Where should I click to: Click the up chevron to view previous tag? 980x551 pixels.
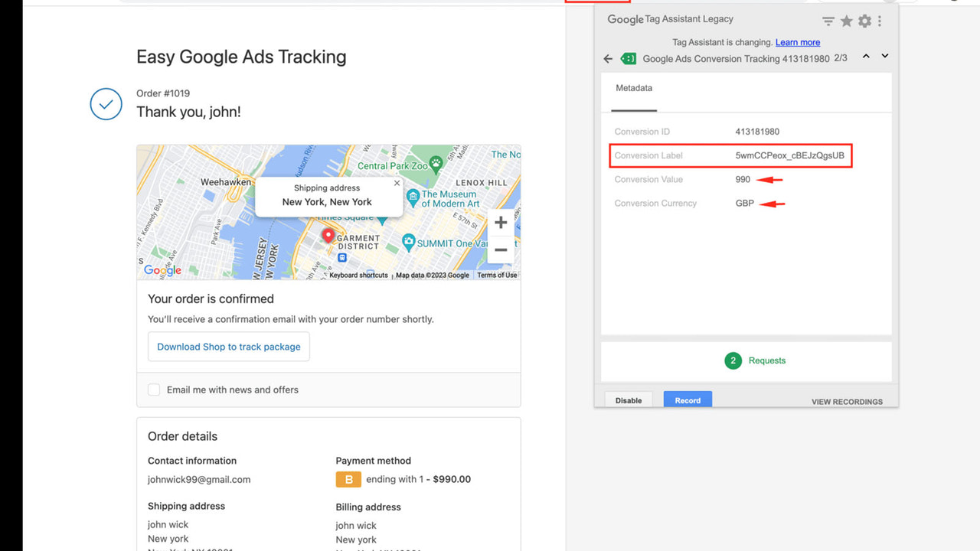tap(866, 55)
